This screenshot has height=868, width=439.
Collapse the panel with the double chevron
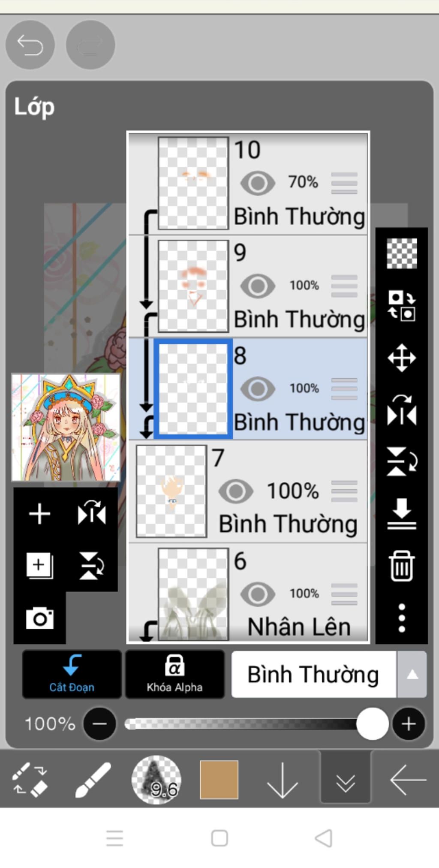tap(346, 780)
